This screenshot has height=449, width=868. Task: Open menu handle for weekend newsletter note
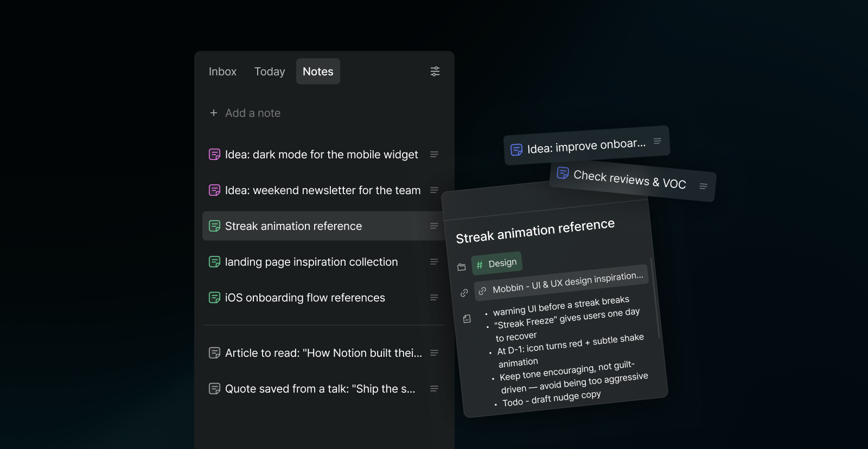434,190
